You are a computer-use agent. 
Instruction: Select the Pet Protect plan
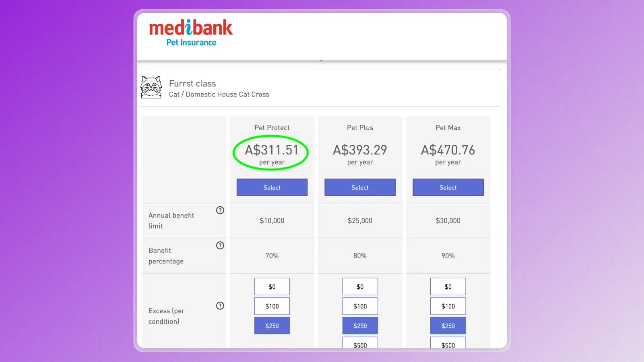tap(272, 187)
